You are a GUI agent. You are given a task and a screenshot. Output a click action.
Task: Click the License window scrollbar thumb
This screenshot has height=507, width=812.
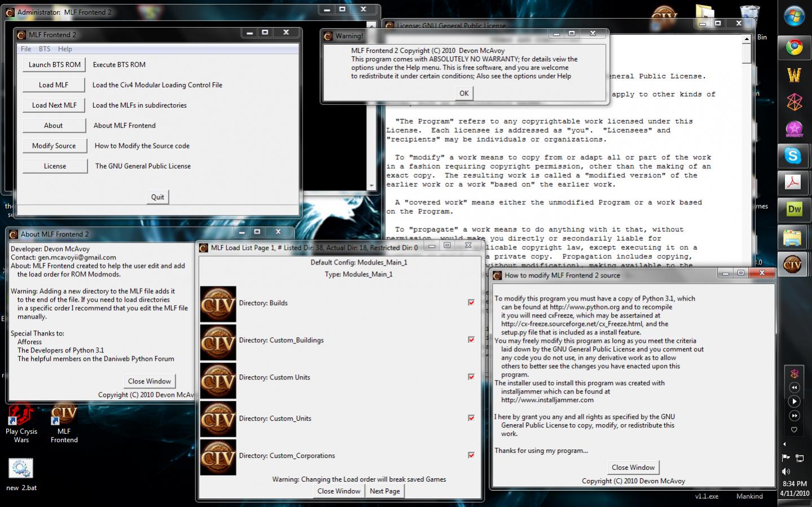(x=747, y=53)
